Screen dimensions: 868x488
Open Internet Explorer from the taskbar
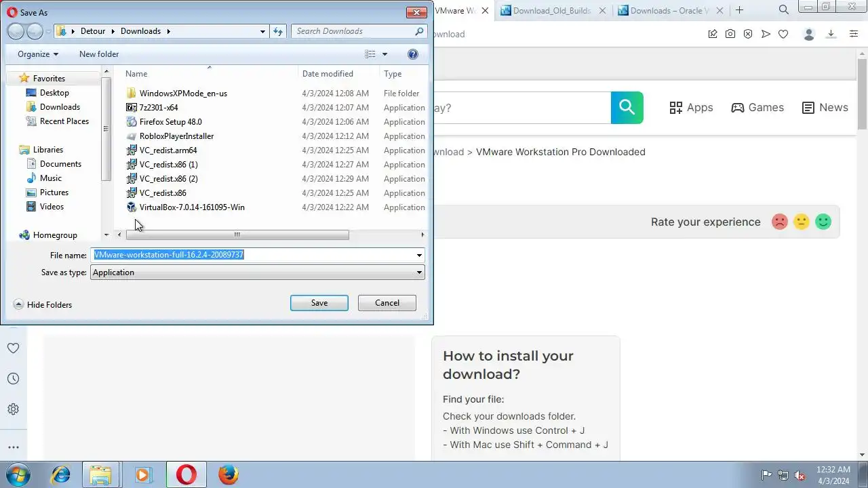[61, 474]
